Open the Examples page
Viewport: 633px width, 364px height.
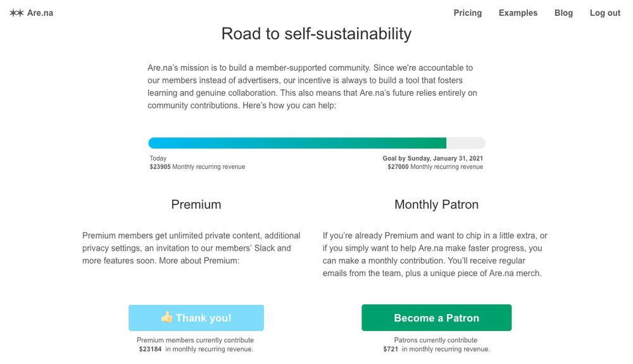[518, 13]
